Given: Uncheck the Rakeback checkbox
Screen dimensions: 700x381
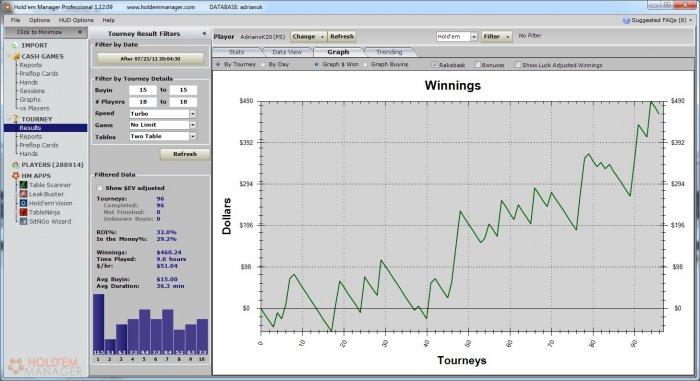Looking at the screenshot, I should (434, 65).
